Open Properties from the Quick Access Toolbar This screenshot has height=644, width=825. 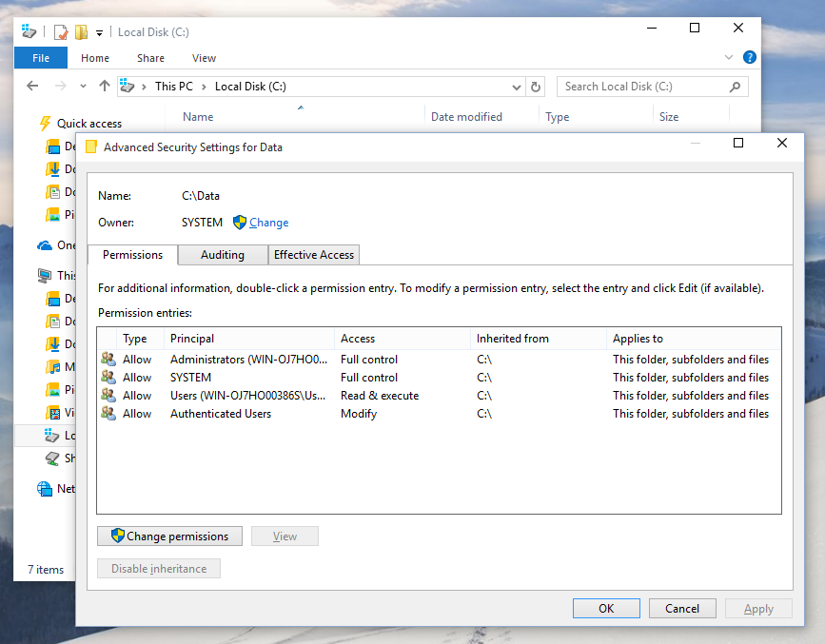tap(59, 31)
